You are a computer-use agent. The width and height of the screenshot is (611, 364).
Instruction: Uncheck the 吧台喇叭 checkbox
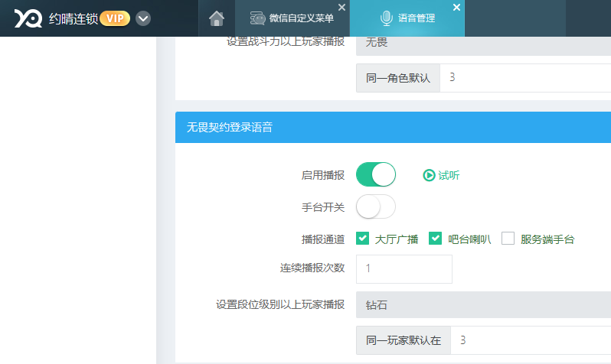(x=435, y=239)
